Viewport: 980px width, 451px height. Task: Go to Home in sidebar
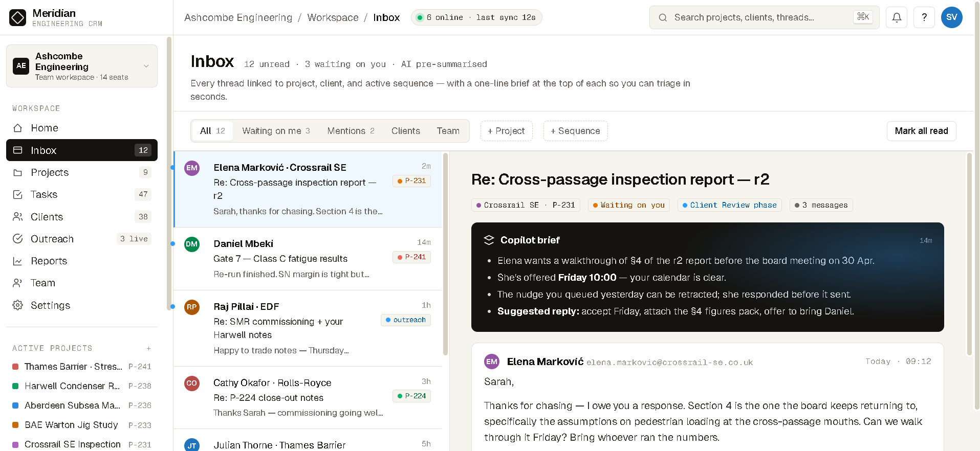(x=82, y=128)
